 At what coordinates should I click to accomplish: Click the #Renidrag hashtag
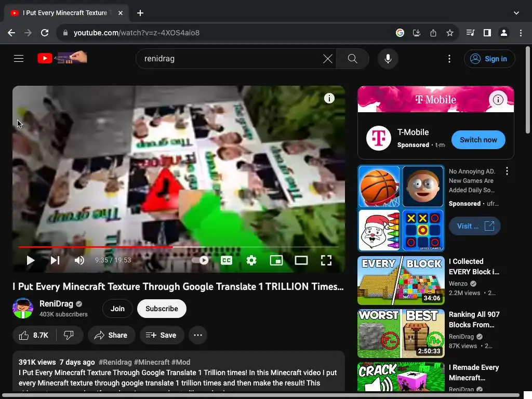point(115,362)
